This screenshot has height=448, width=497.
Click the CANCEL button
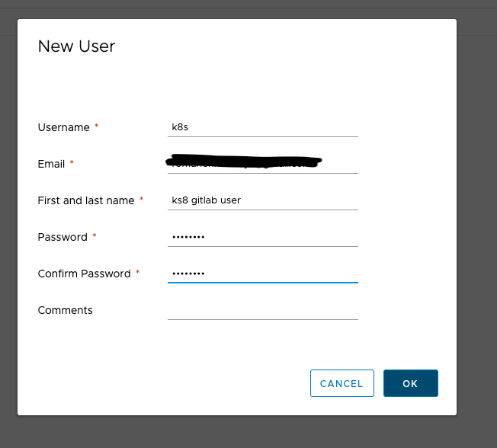click(x=341, y=383)
